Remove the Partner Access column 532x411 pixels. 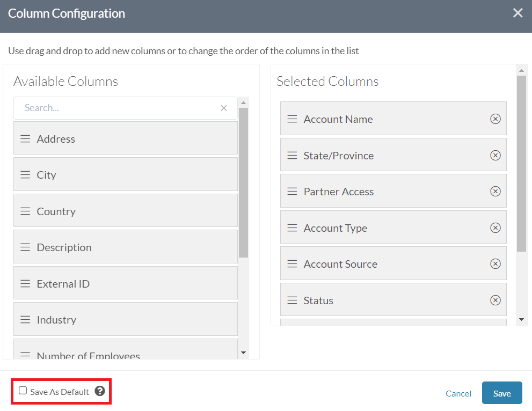tap(495, 191)
